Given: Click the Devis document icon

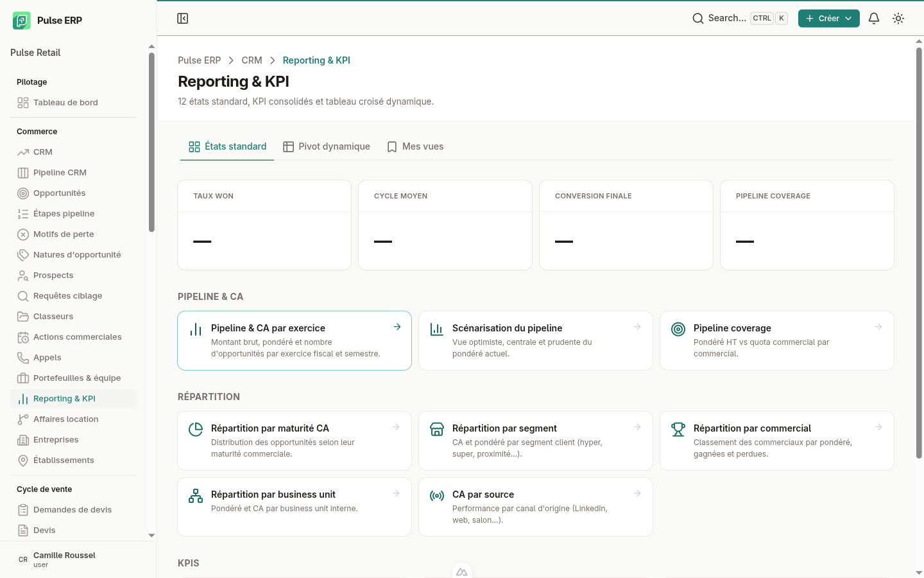Looking at the screenshot, I should (x=23, y=530).
